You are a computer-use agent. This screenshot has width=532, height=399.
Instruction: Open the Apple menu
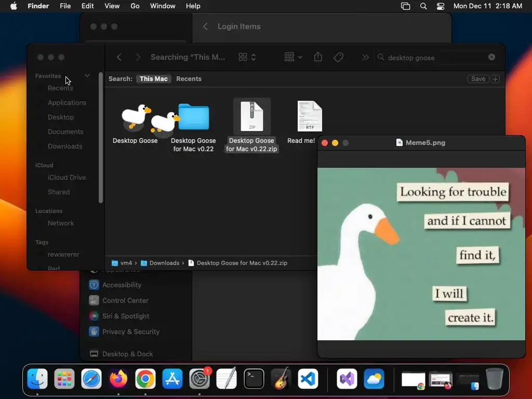click(x=14, y=6)
